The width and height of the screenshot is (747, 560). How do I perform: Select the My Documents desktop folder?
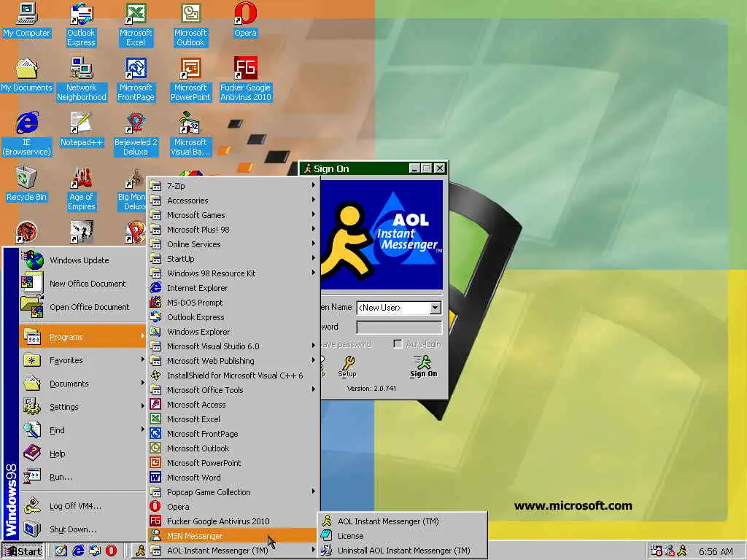[x=27, y=75]
